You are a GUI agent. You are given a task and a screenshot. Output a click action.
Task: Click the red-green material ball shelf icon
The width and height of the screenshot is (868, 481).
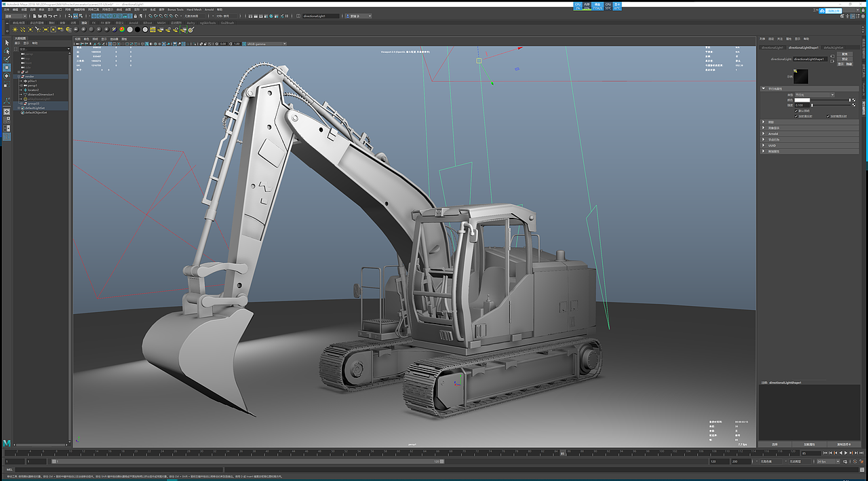pos(121,30)
